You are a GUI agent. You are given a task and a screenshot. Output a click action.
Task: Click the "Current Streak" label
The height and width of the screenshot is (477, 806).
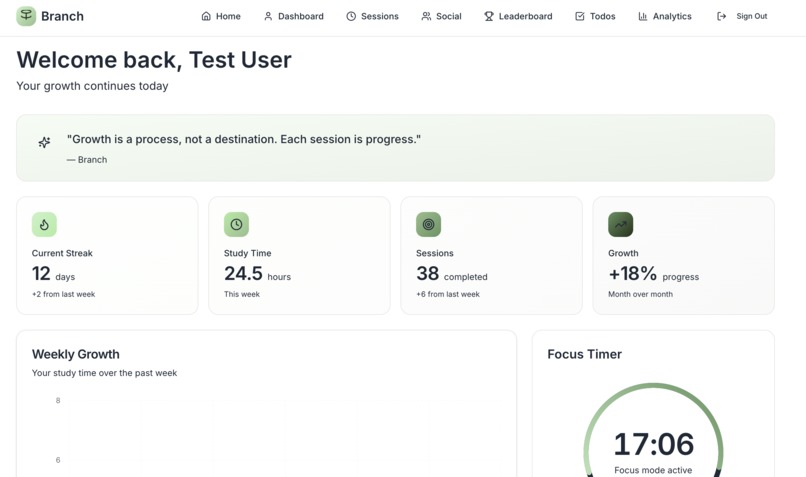tap(62, 253)
